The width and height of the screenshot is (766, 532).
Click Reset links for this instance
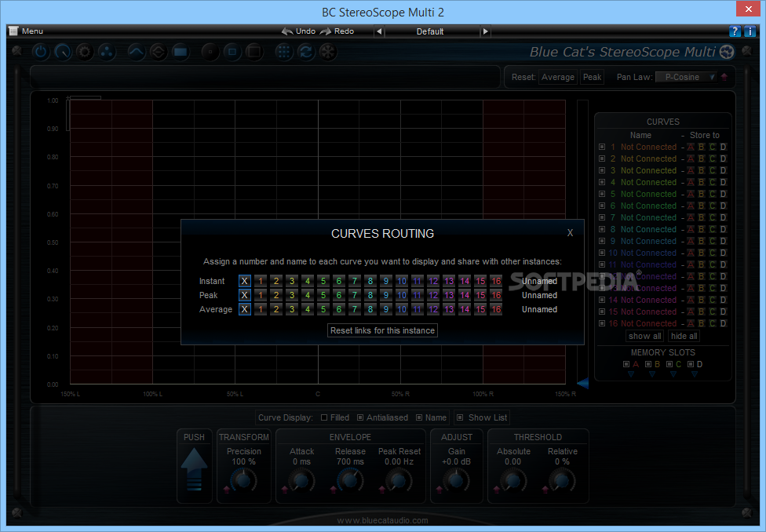pos(382,330)
